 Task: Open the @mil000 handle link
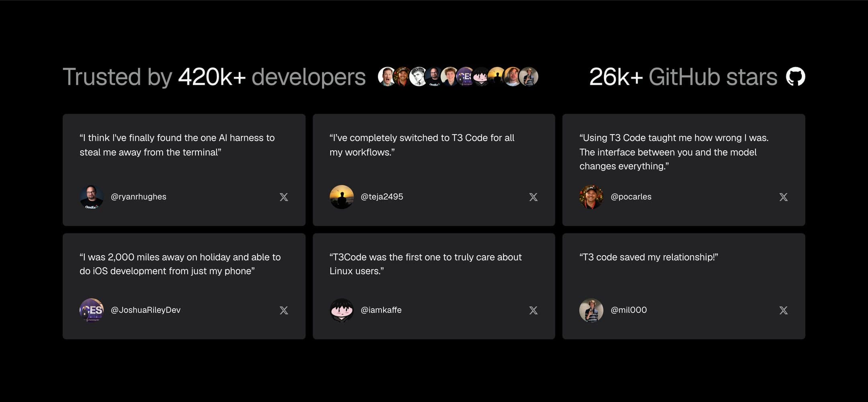pos(628,310)
